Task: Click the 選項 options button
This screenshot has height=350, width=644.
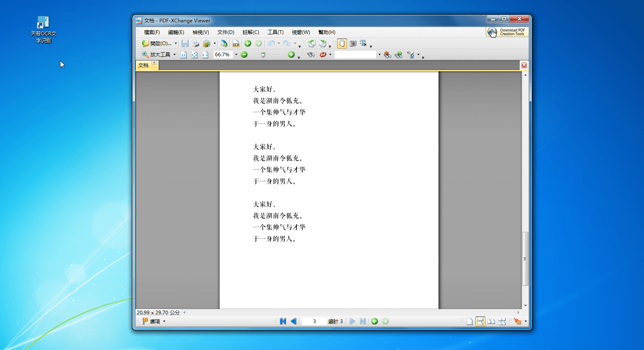Action: pyautogui.click(x=154, y=321)
